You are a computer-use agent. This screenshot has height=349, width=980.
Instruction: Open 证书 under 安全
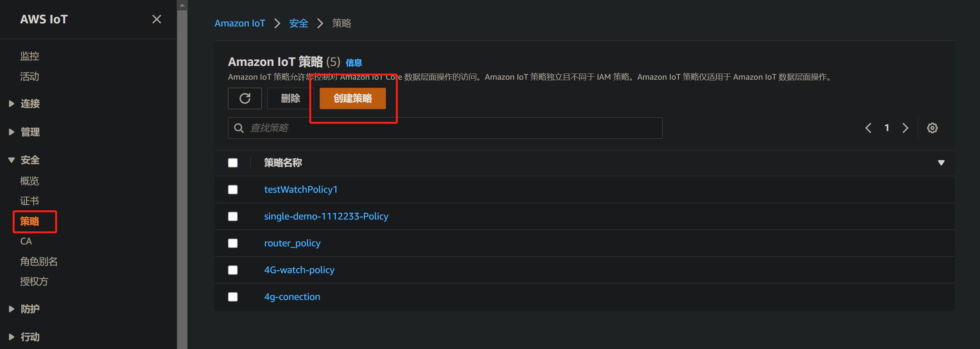[30, 201]
